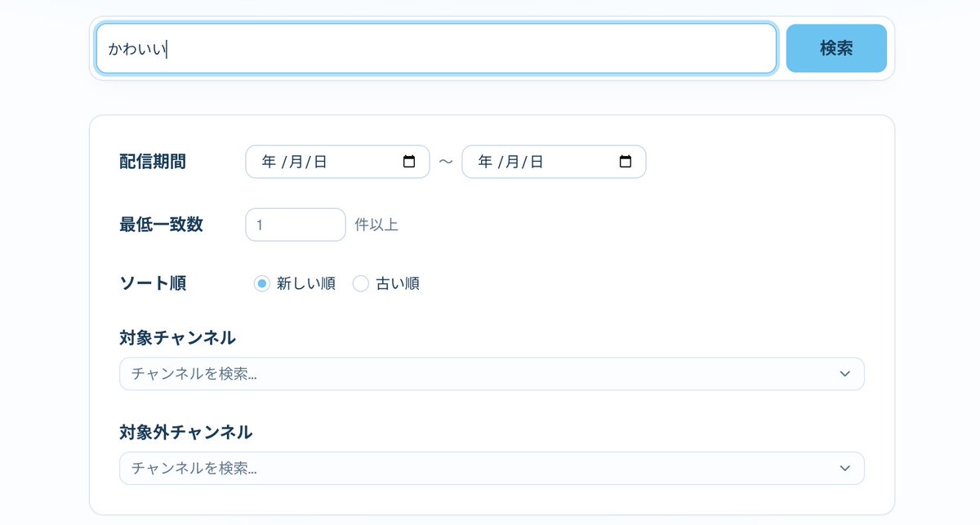
Task: Open calendar picker for start date
Action: (409, 162)
